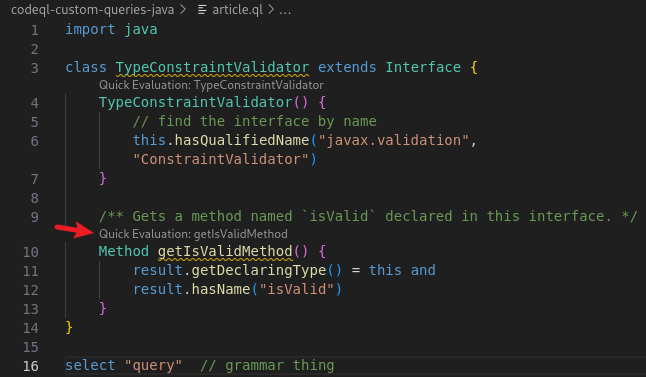Click the 'extends' keyword
Screen dimensions: 646x377
[x=347, y=67]
